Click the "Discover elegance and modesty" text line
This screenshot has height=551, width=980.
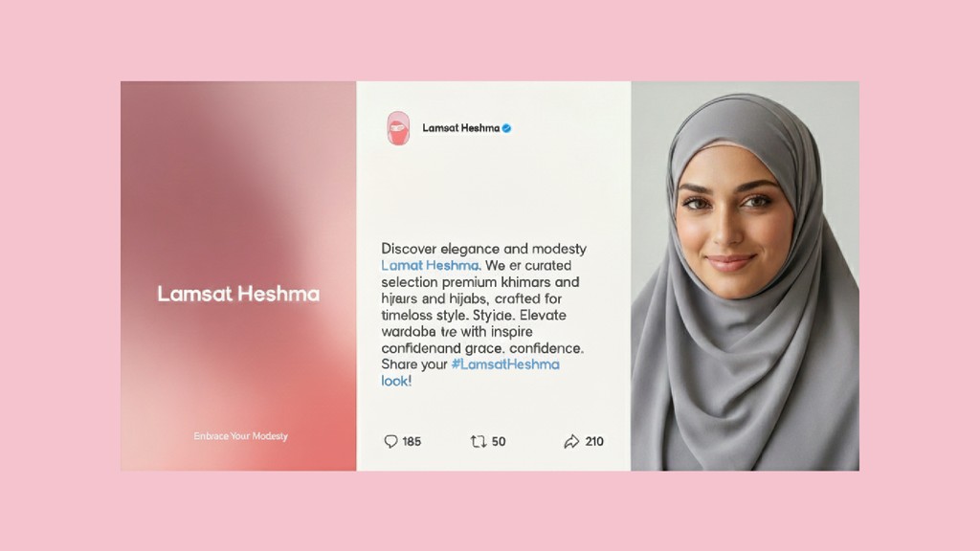(x=483, y=249)
